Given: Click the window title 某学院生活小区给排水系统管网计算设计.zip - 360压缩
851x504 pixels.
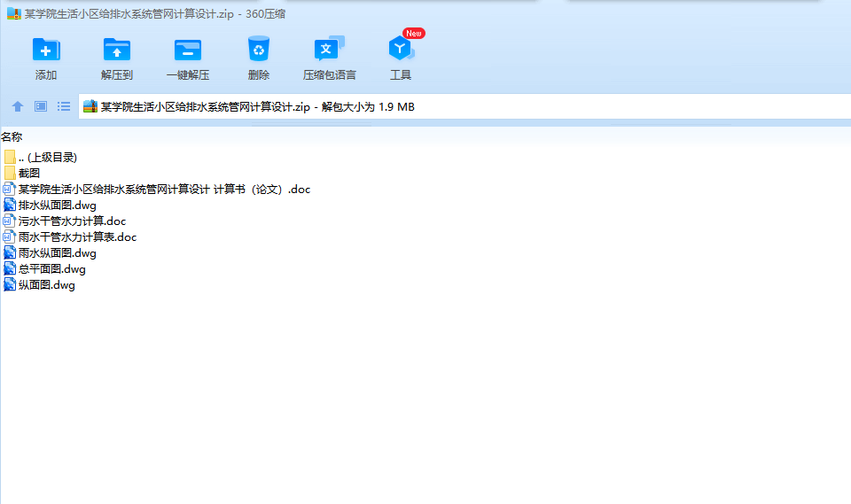Looking at the screenshot, I should click(154, 14).
